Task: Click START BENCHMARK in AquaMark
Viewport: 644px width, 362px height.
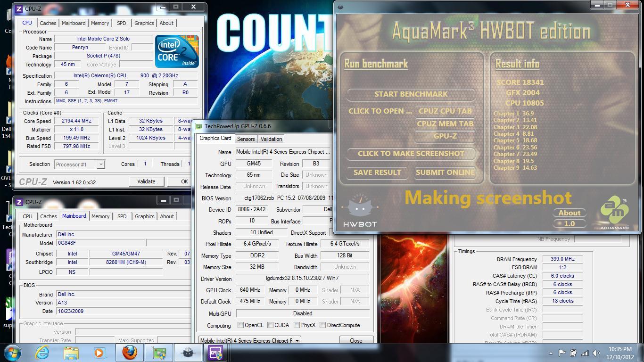Action: pyautogui.click(x=411, y=94)
